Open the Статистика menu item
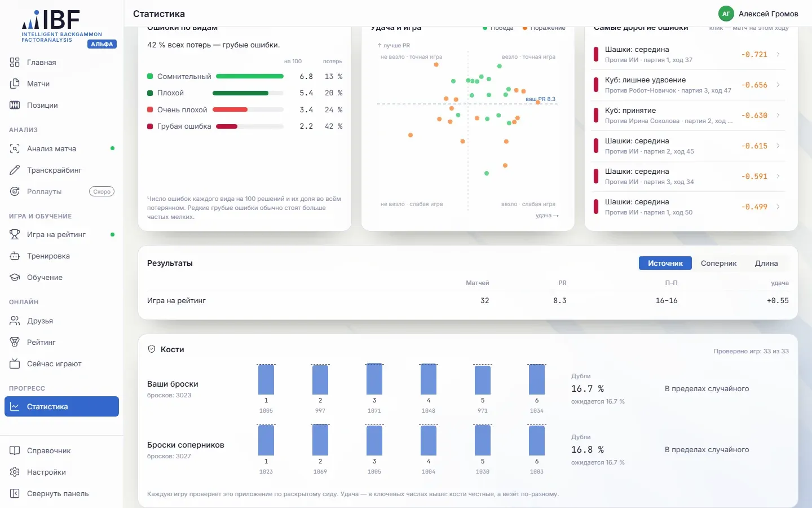Image resolution: width=812 pixels, height=508 pixels. pos(61,406)
